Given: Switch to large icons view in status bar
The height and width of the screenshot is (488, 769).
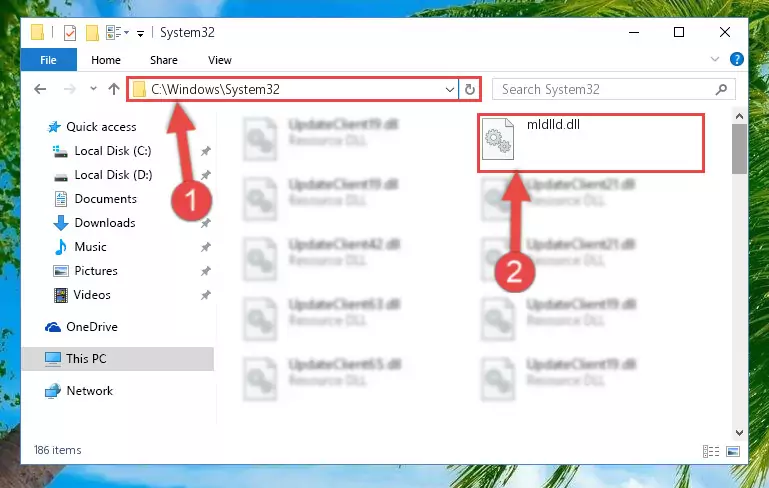Looking at the screenshot, I should [733, 451].
